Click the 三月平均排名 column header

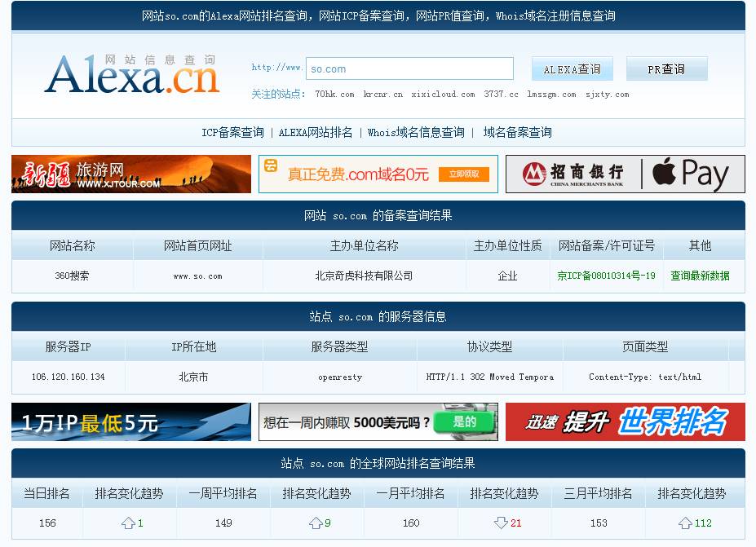click(599, 493)
